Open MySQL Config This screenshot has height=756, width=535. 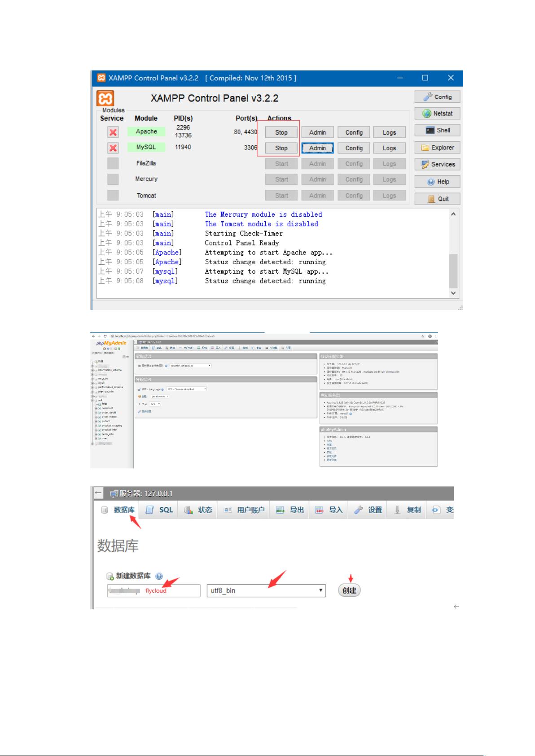[354, 148]
